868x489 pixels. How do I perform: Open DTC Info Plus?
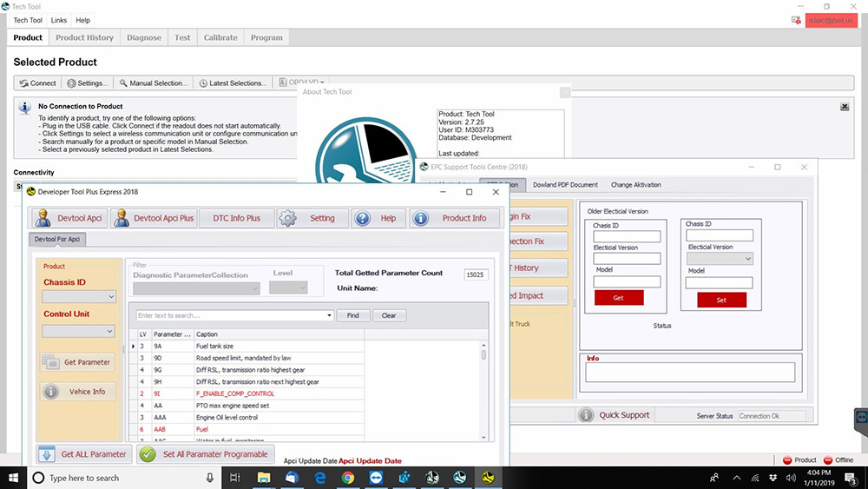[x=237, y=218]
